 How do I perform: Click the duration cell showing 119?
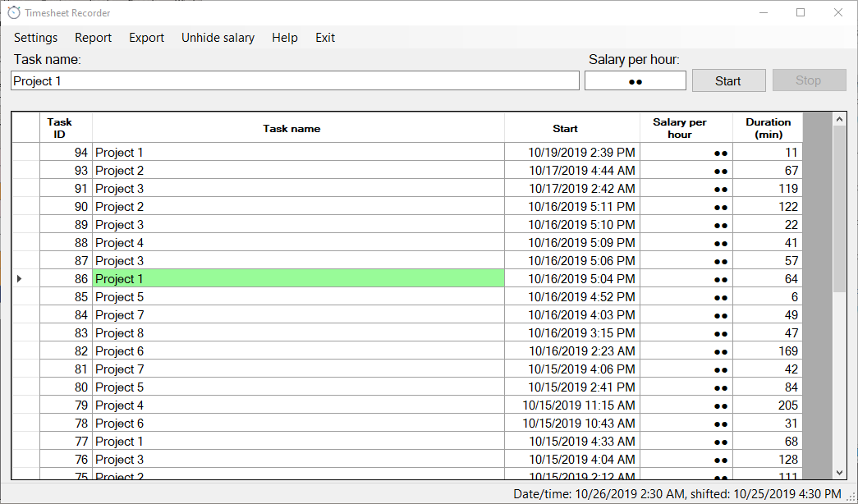768,188
